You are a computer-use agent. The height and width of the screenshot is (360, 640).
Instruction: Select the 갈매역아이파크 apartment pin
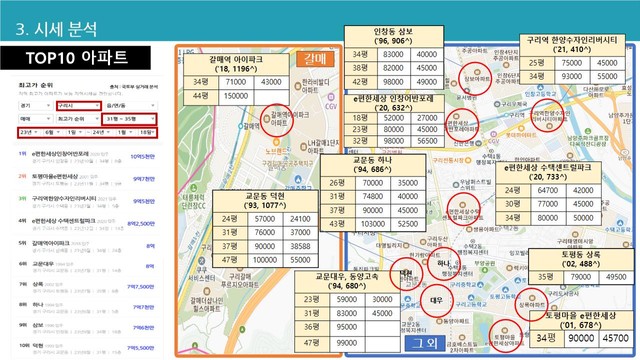click(x=267, y=119)
